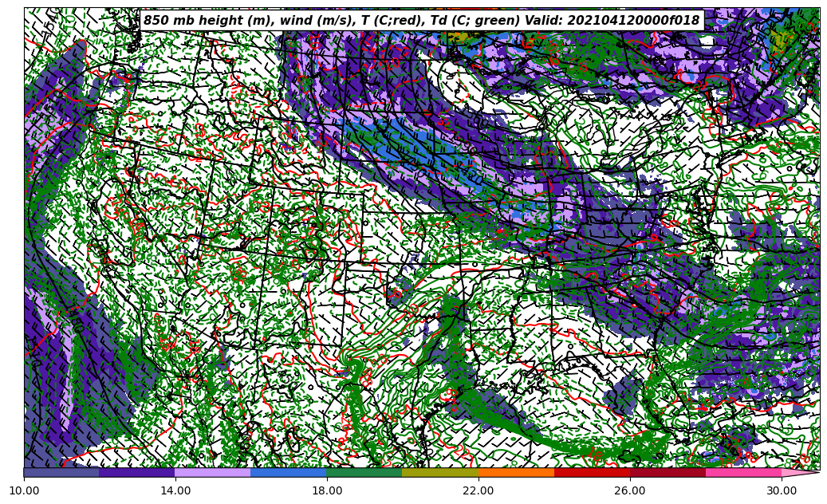Click the 28.00–30.00 pink colorbar segment

(x=744, y=472)
